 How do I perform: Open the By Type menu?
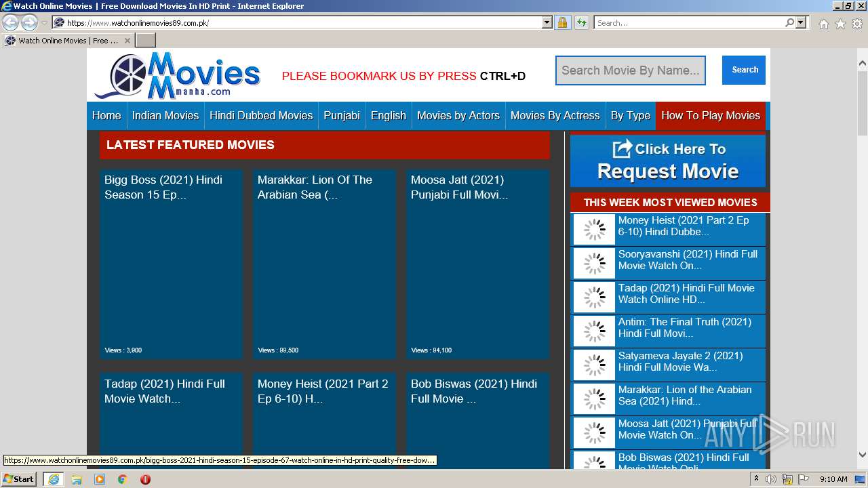631,115
